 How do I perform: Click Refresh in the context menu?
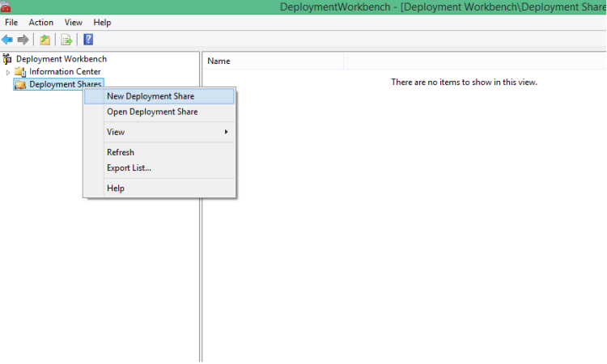(x=121, y=152)
